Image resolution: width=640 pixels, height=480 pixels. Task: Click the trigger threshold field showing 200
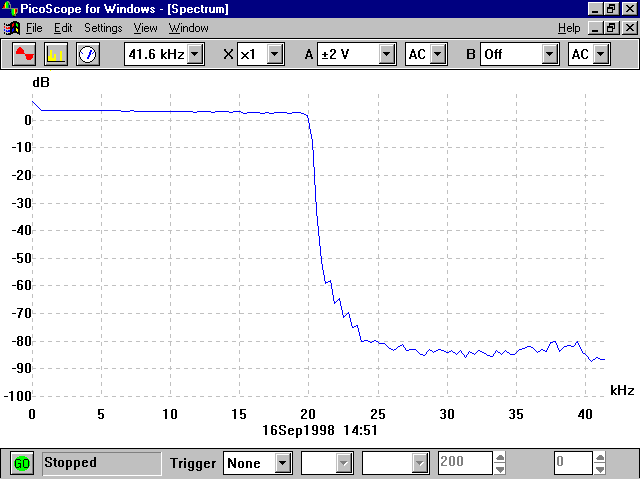(465, 463)
